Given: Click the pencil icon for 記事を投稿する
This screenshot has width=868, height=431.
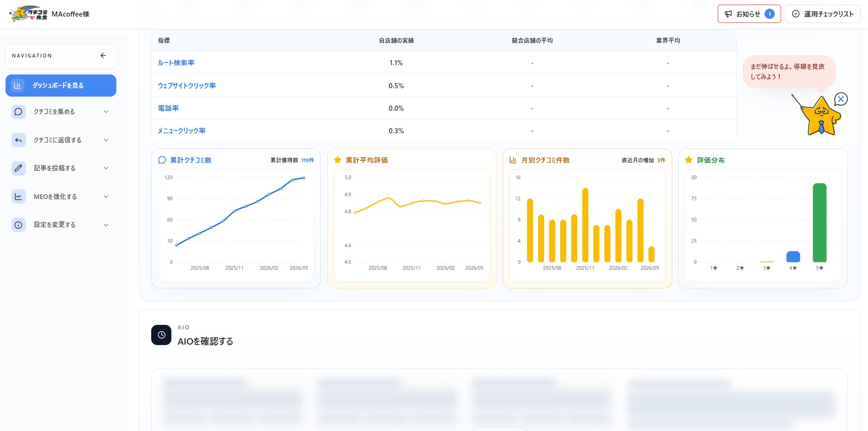Looking at the screenshot, I should [x=18, y=168].
